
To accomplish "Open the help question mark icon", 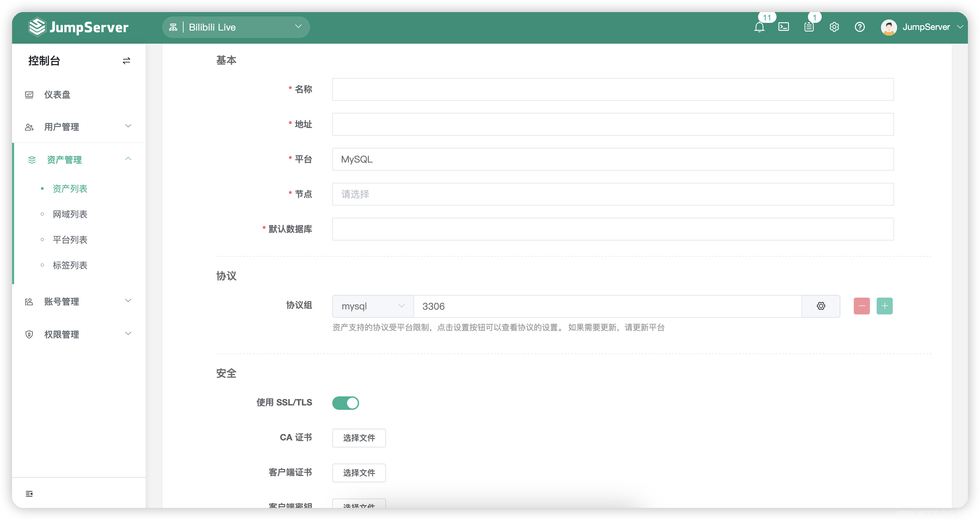I will coord(860,27).
